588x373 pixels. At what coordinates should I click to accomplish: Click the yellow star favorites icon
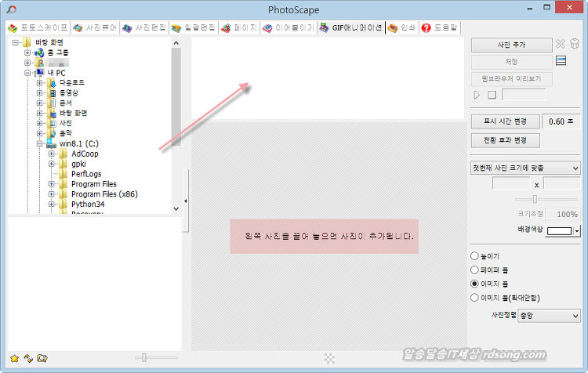pyautogui.click(x=14, y=358)
